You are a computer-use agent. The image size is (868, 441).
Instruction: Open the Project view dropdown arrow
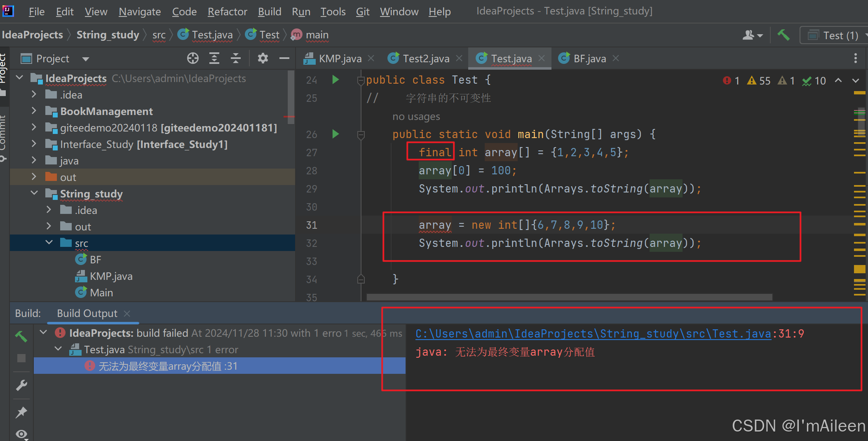click(x=86, y=59)
